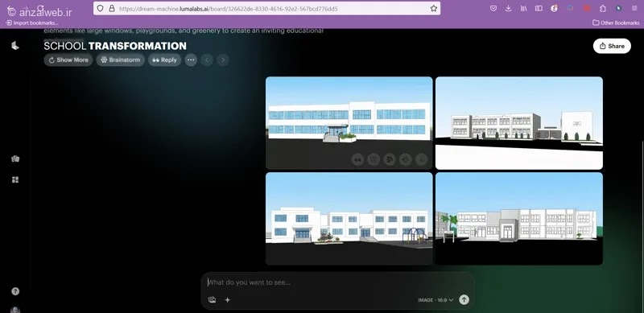Image resolution: width=644 pixels, height=313 pixels.
Task: Open the help question mark icon
Action: point(15,291)
